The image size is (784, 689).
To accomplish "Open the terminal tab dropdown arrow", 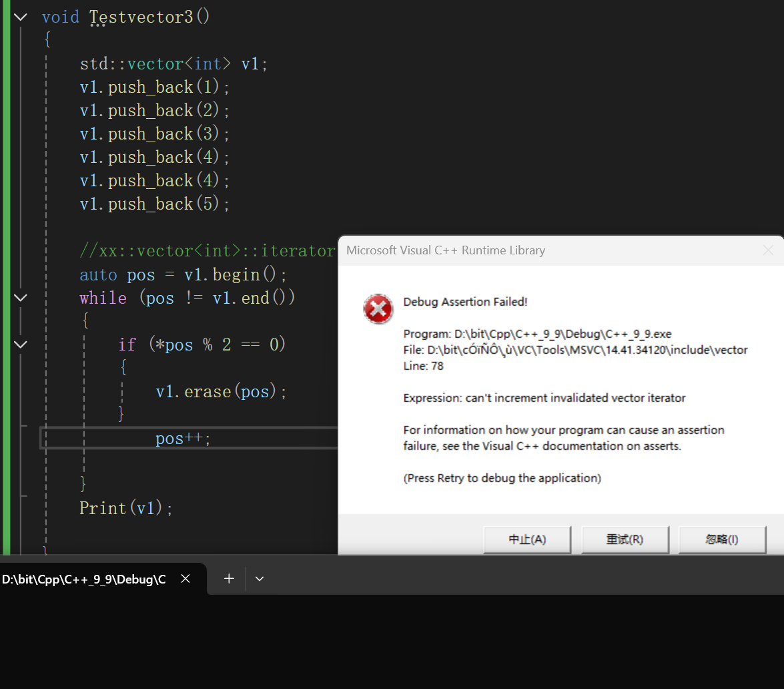I will pyautogui.click(x=260, y=579).
